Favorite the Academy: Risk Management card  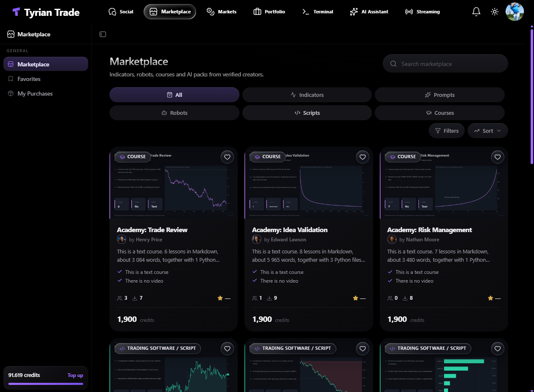pyautogui.click(x=498, y=157)
